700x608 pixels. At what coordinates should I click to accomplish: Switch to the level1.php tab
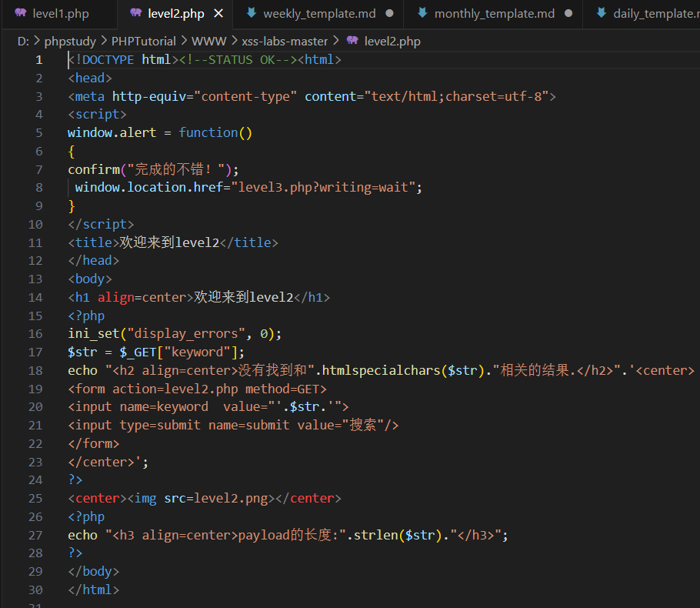point(59,14)
